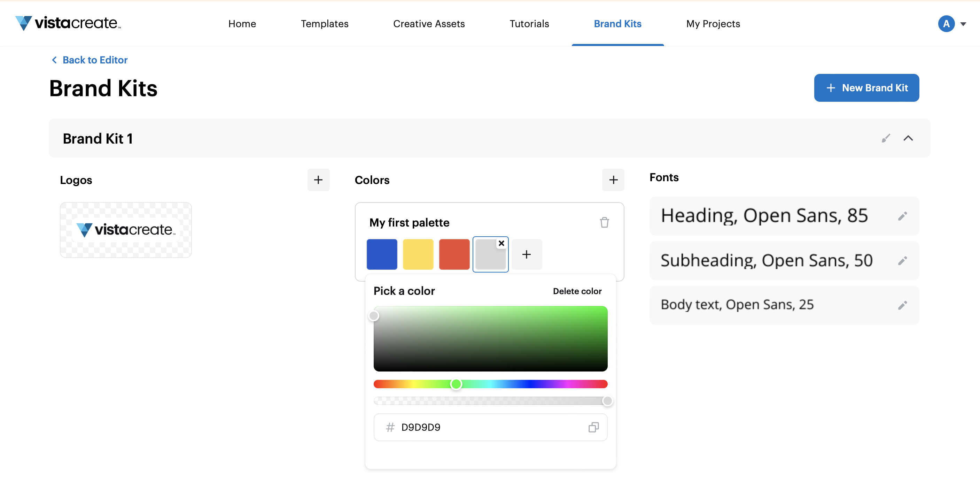Add another color to the palette
Image resolution: width=980 pixels, height=490 pixels.
(x=527, y=254)
